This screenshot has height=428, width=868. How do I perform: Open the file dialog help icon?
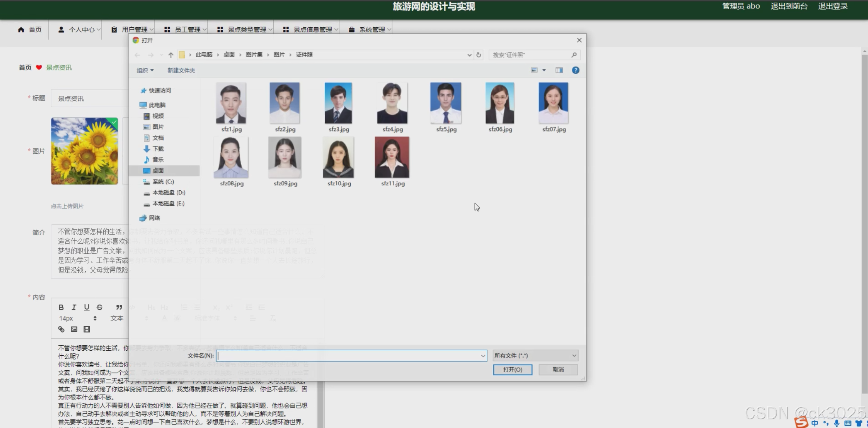click(x=575, y=70)
